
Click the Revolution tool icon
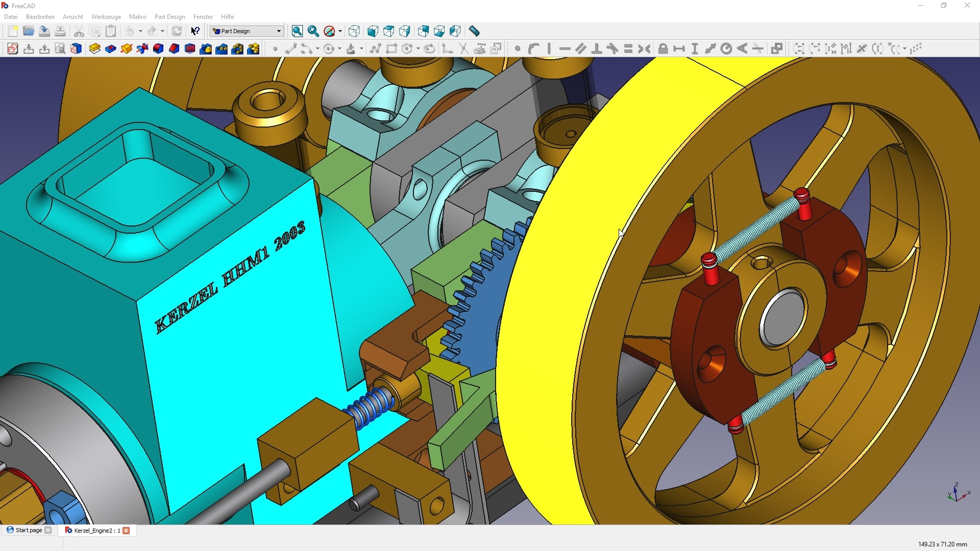pyautogui.click(x=126, y=48)
